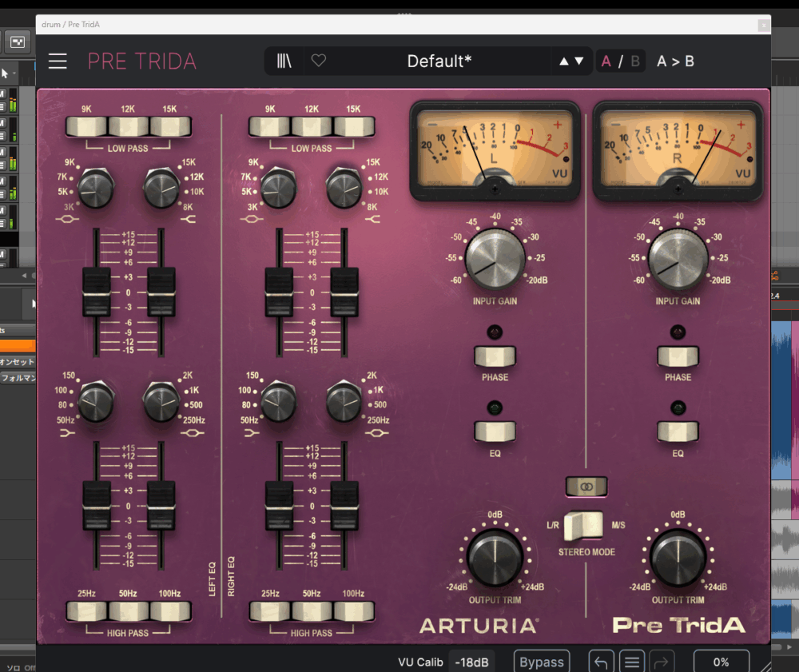Click Right EQ low-mid bell gain fader
799x672 pixels.
tap(344, 506)
